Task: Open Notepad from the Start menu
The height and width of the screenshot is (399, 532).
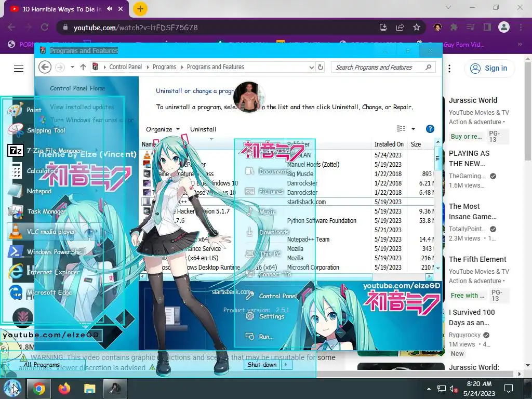Action: click(30, 191)
